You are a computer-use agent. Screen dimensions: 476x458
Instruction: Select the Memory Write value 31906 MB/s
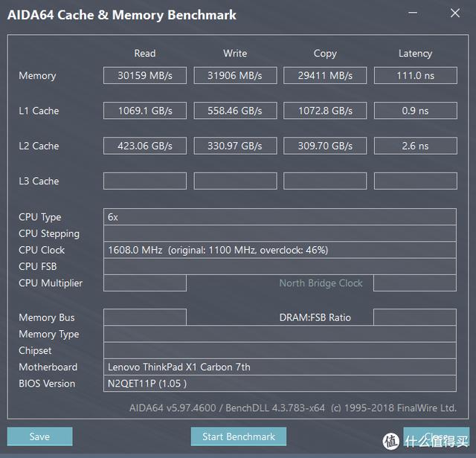[235, 75]
